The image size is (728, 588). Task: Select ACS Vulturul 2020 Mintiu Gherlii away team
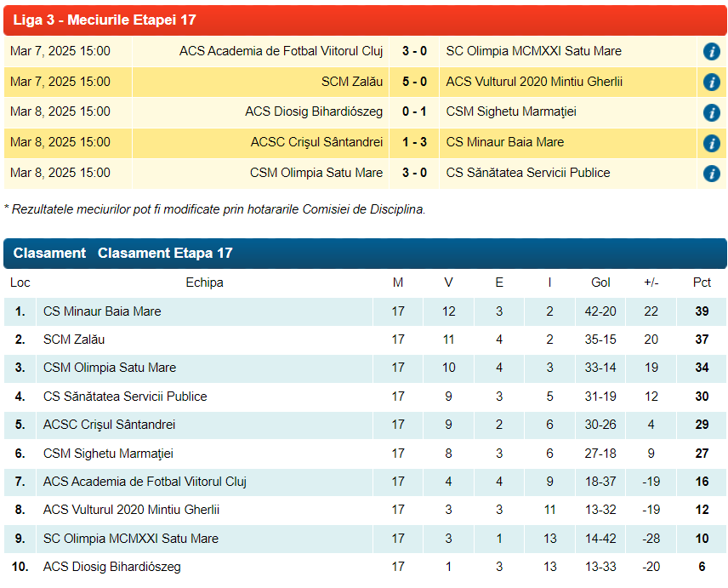click(534, 82)
